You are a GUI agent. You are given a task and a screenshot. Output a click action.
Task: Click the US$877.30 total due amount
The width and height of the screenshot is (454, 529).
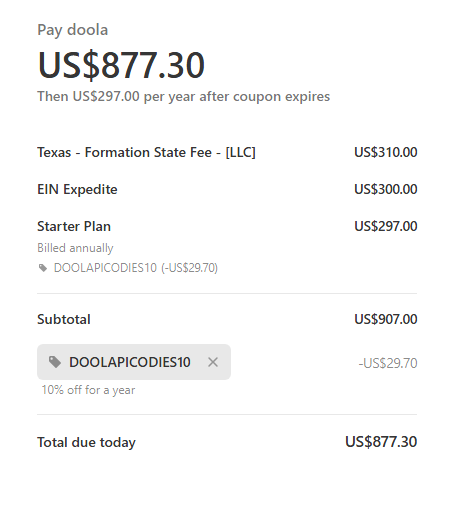point(381,442)
